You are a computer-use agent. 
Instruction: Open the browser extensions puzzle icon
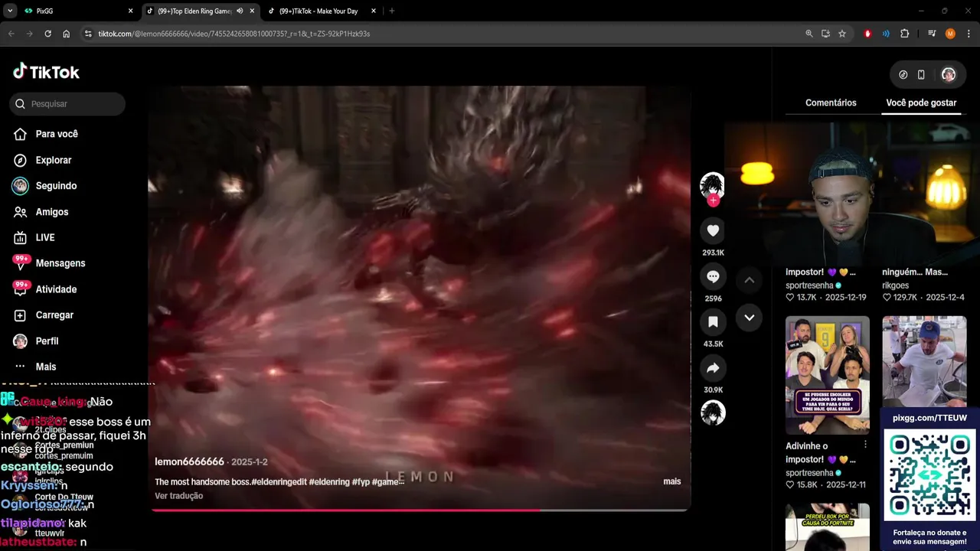tap(904, 34)
